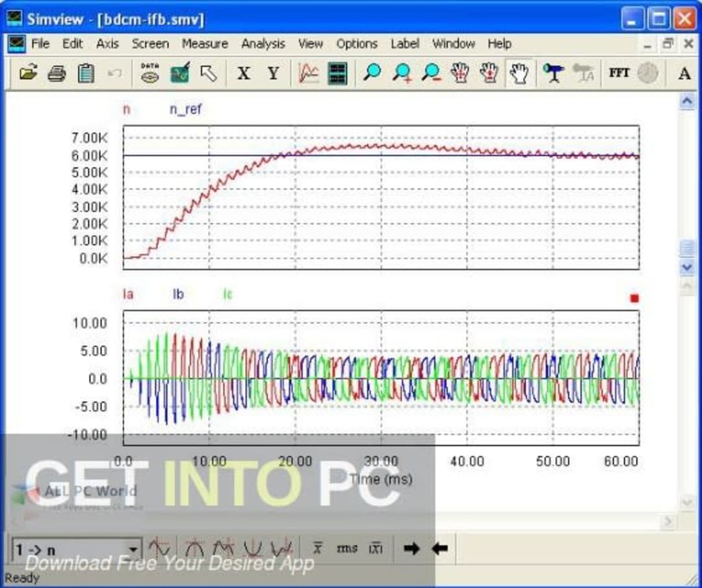
Task: Open Y axis settings with the Y button
Action: pos(273,73)
